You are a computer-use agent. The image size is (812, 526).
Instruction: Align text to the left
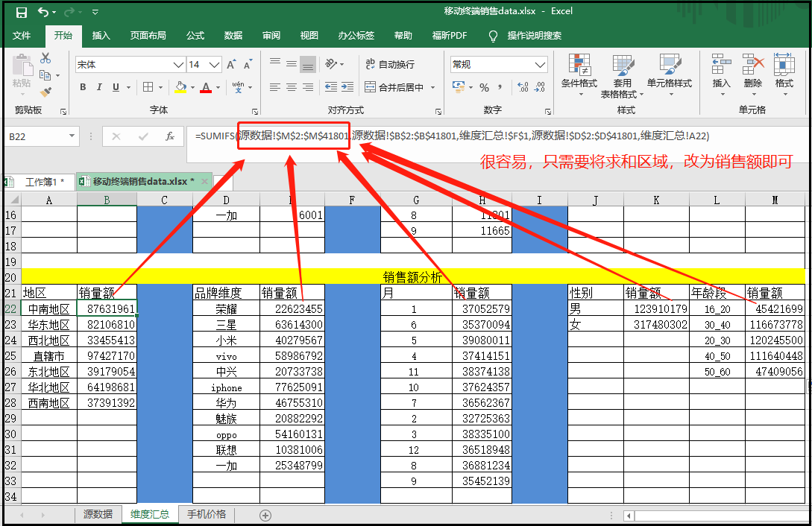coord(275,87)
